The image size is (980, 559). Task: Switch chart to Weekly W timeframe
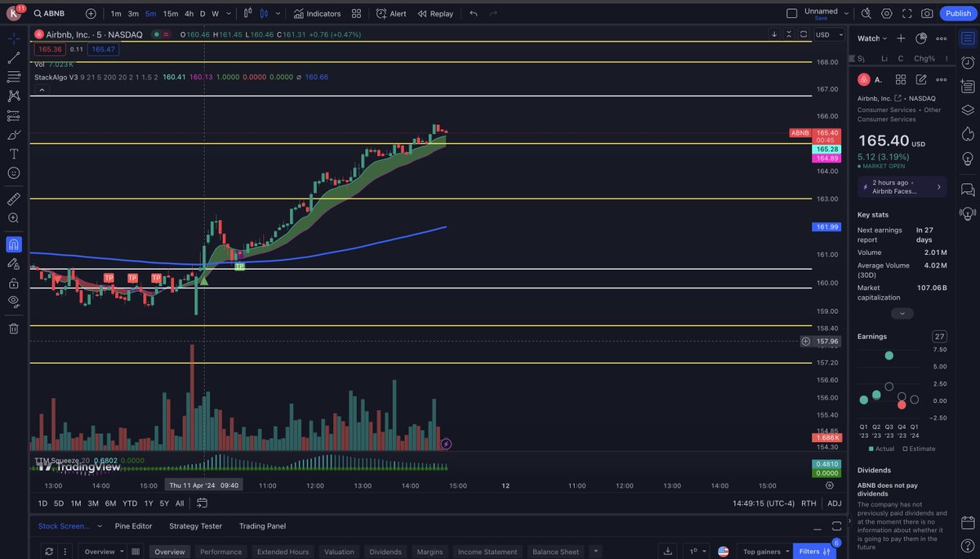[216, 14]
